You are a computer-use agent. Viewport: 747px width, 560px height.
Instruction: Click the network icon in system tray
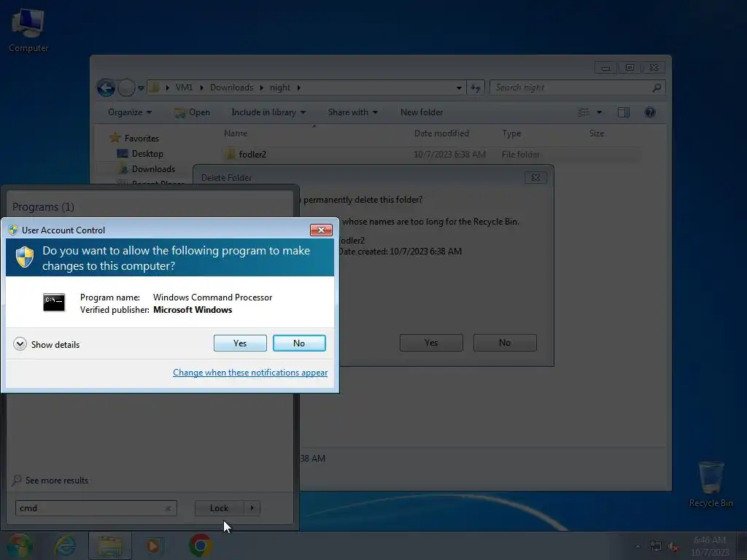656,547
